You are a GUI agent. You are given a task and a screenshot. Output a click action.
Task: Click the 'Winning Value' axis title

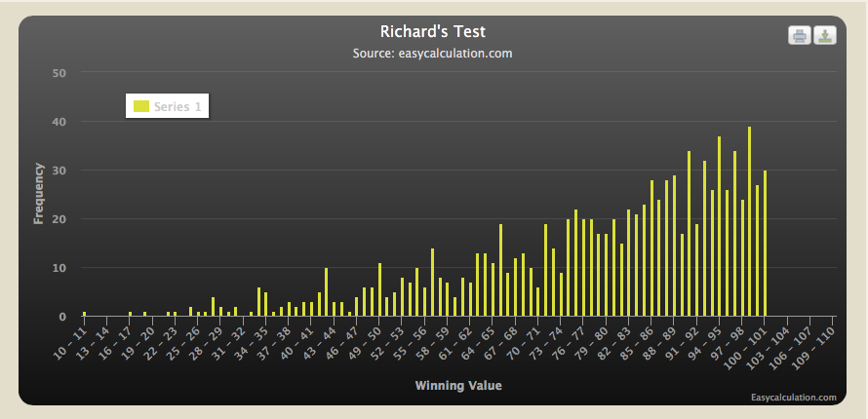(x=458, y=386)
